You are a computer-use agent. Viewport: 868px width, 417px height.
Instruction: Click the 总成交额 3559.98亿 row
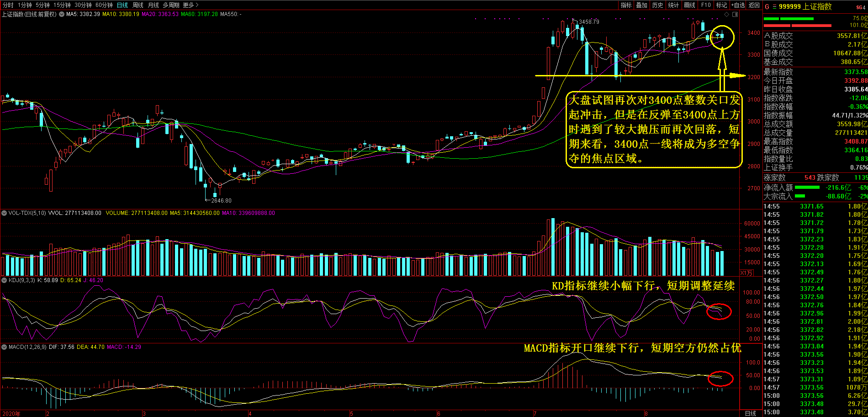(x=815, y=124)
